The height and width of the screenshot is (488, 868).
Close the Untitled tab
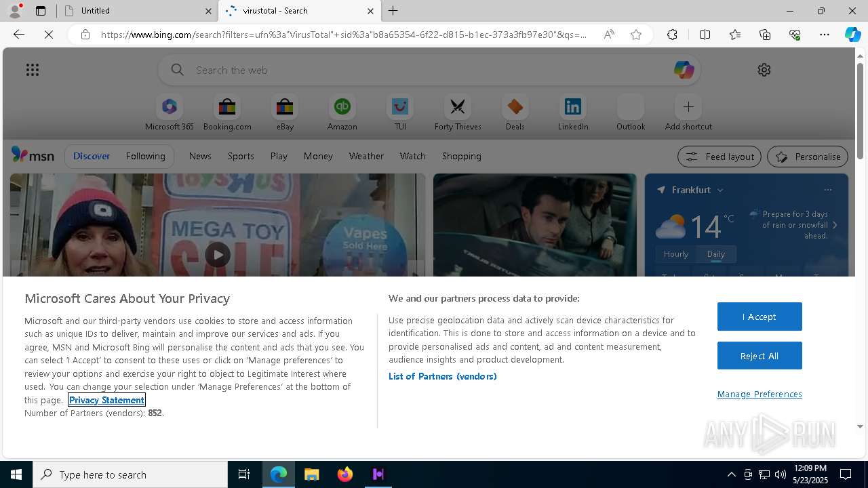(208, 11)
